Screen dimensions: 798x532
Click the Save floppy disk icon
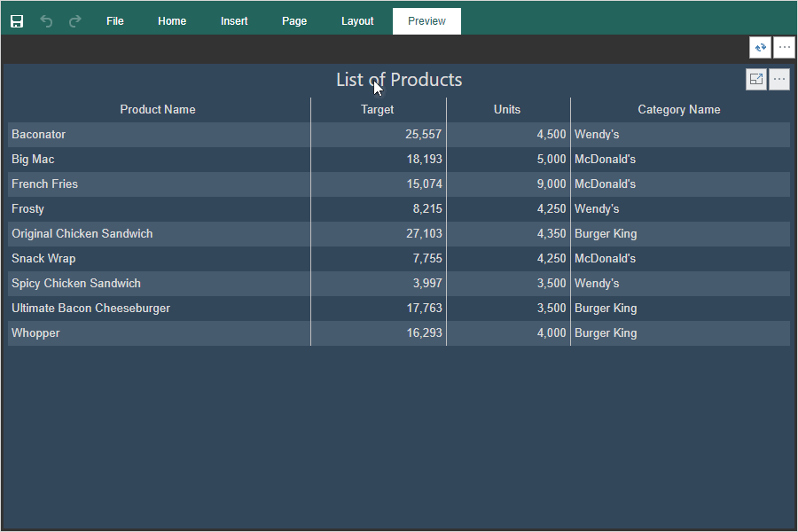click(17, 21)
